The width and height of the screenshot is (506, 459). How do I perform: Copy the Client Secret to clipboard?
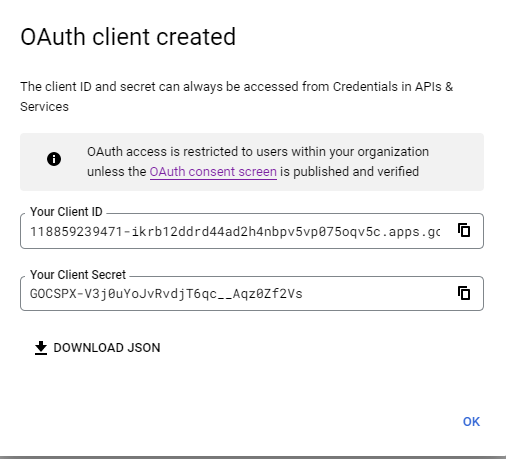(464, 293)
